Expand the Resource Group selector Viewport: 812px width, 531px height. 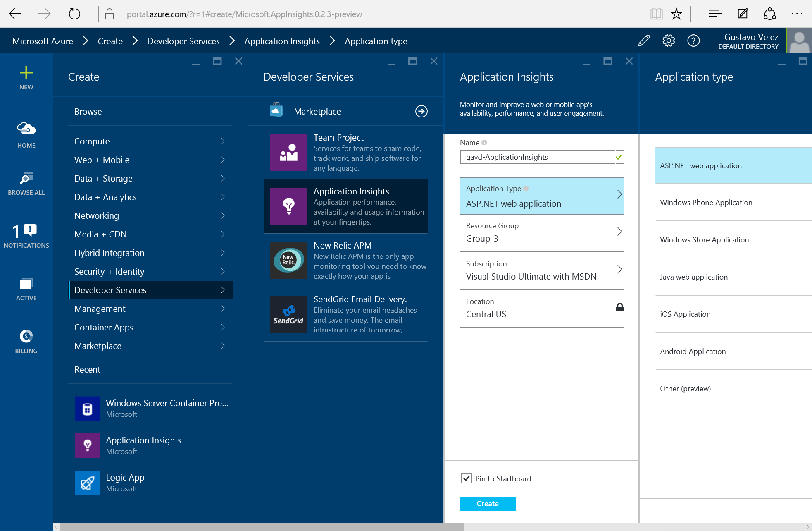pos(619,232)
